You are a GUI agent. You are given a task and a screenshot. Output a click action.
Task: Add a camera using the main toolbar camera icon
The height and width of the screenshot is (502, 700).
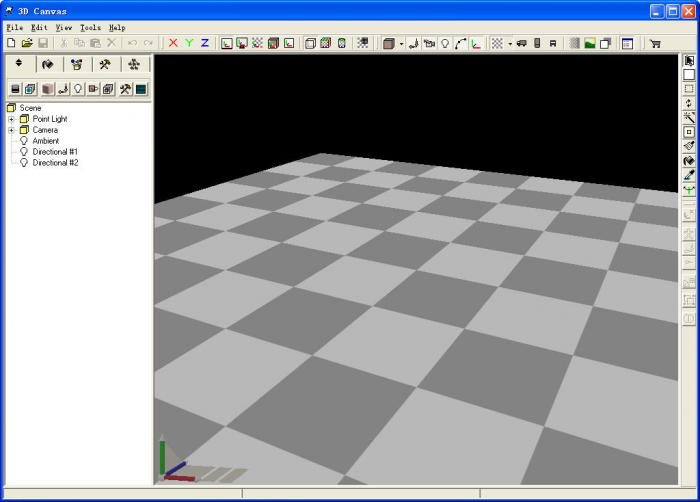tap(429, 43)
